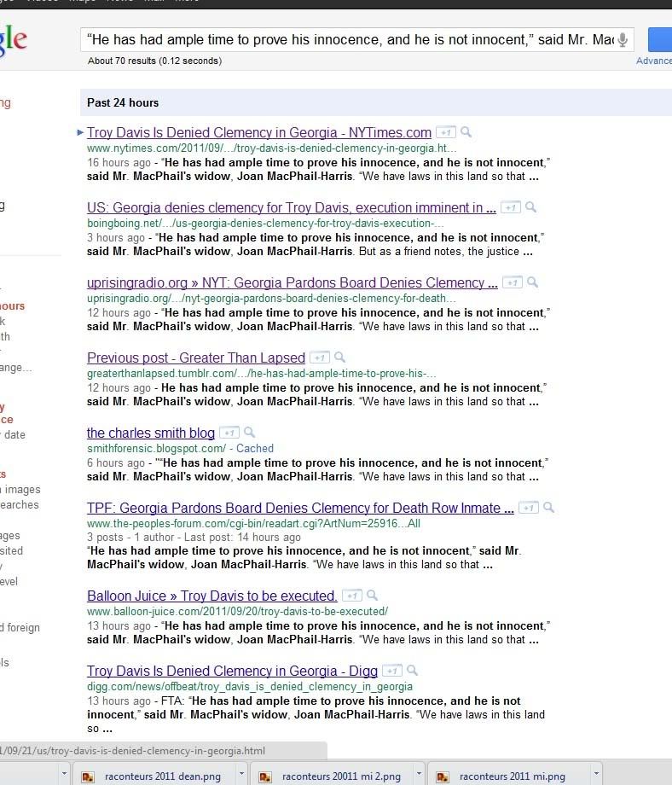
Task: Open Troy Davis Is Denied Clemency NYTimes.com link
Action: coord(259,132)
